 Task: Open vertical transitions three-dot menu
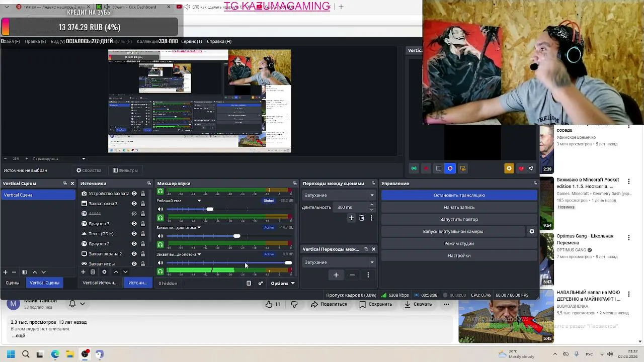point(368,275)
